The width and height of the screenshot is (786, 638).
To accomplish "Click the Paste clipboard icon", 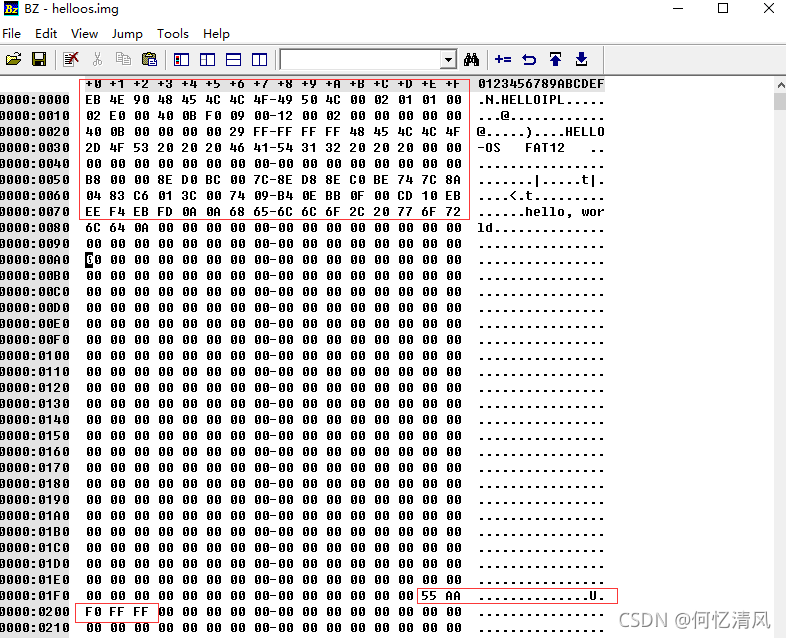I will click(x=149, y=60).
